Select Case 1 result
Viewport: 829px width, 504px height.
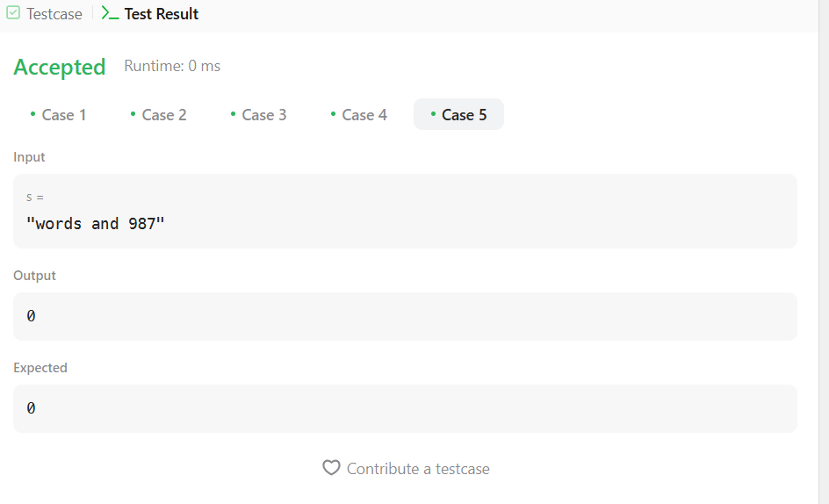point(58,115)
